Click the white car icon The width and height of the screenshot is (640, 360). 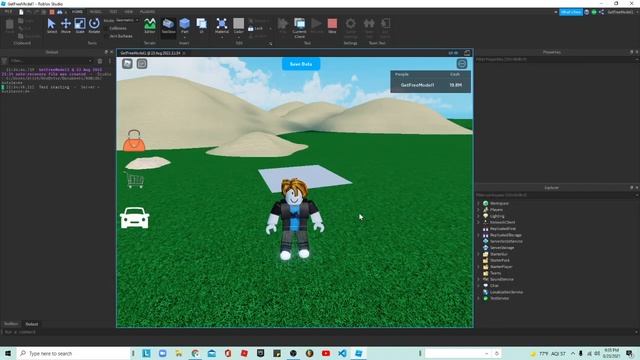tap(135, 218)
